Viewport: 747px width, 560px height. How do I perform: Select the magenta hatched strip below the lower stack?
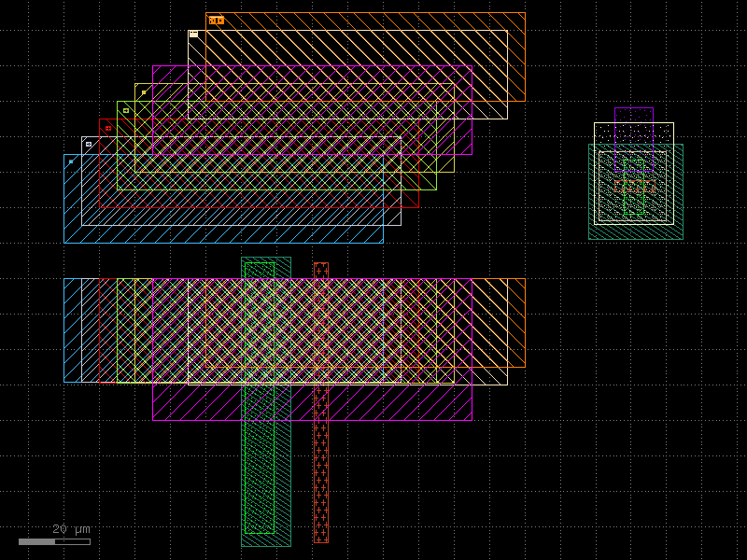[312, 403]
